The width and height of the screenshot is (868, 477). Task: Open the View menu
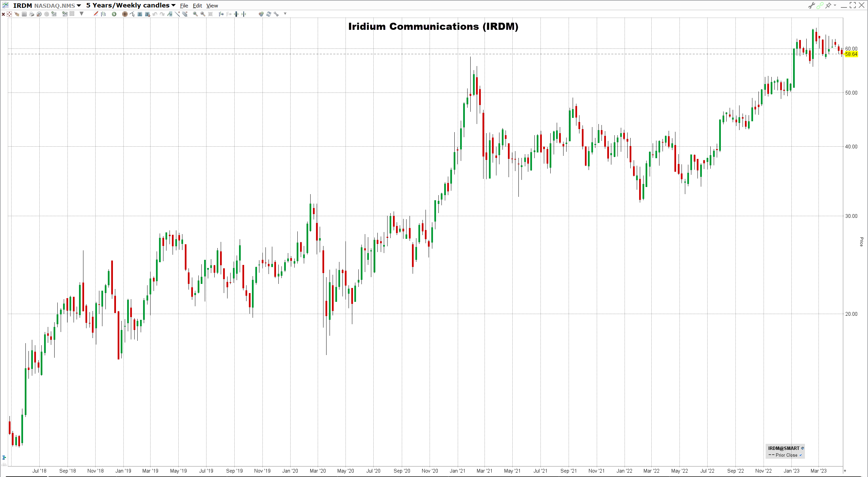click(212, 6)
